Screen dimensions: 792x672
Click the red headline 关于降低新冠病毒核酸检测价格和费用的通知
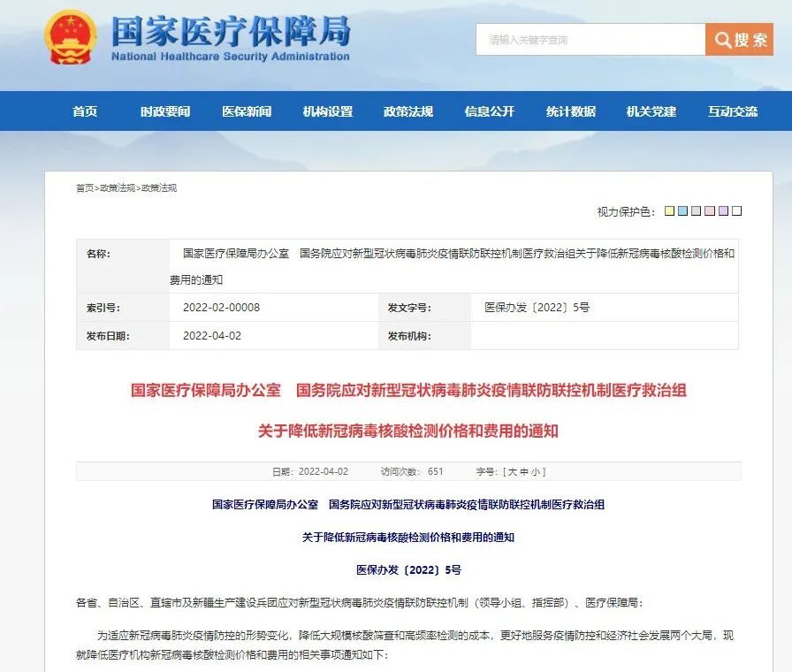pos(408,431)
